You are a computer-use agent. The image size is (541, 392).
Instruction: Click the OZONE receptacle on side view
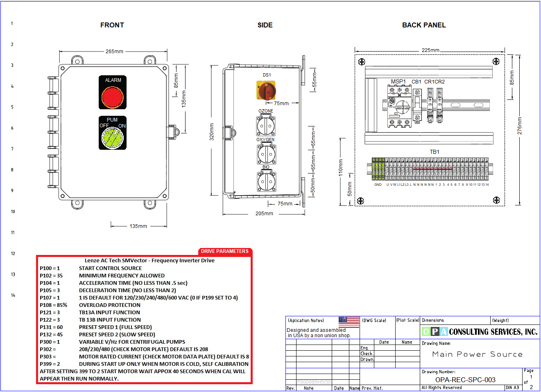tap(266, 126)
